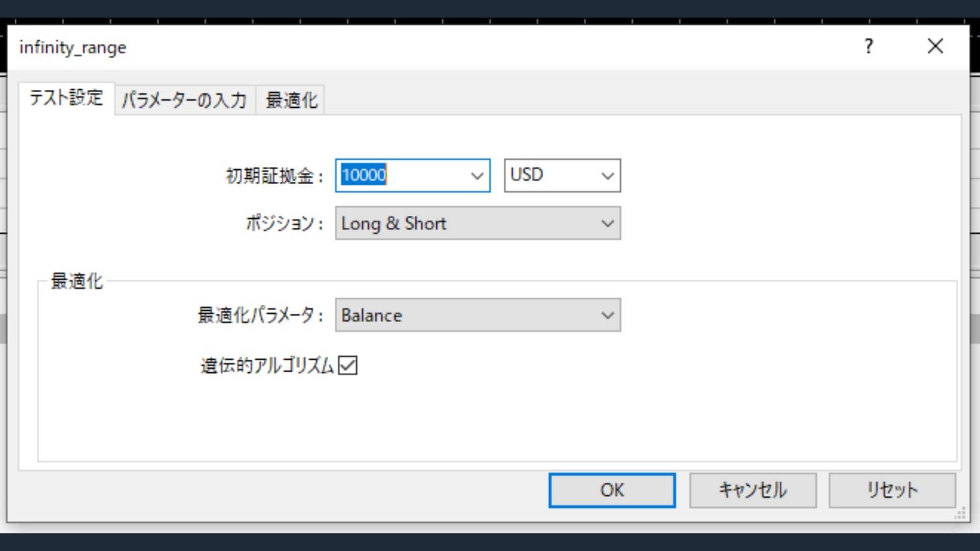Close the infinity_range dialog
This screenshot has width=980, height=551.
tap(936, 46)
